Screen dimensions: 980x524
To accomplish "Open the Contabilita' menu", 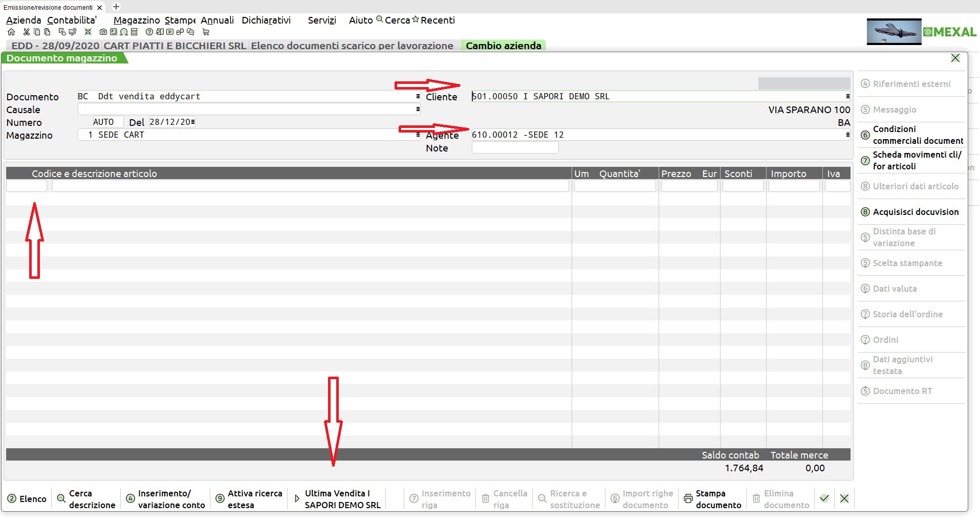I will [72, 20].
